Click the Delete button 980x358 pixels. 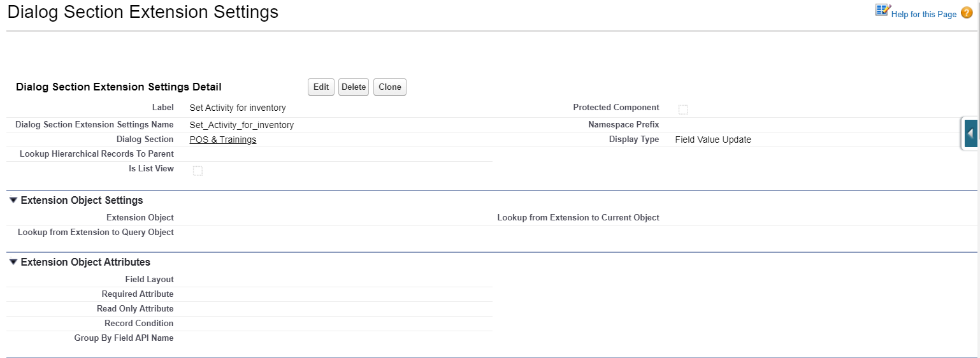coord(354,87)
